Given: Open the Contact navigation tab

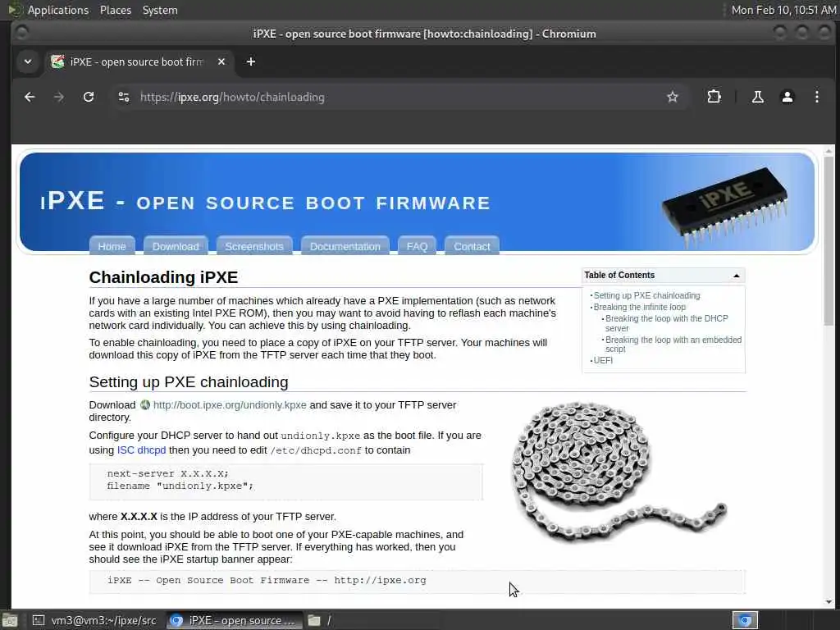Looking at the screenshot, I should [472, 245].
